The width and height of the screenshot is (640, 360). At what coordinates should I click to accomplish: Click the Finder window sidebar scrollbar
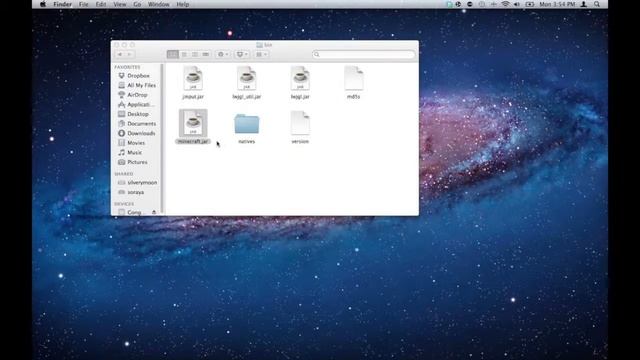[x=162, y=139]
